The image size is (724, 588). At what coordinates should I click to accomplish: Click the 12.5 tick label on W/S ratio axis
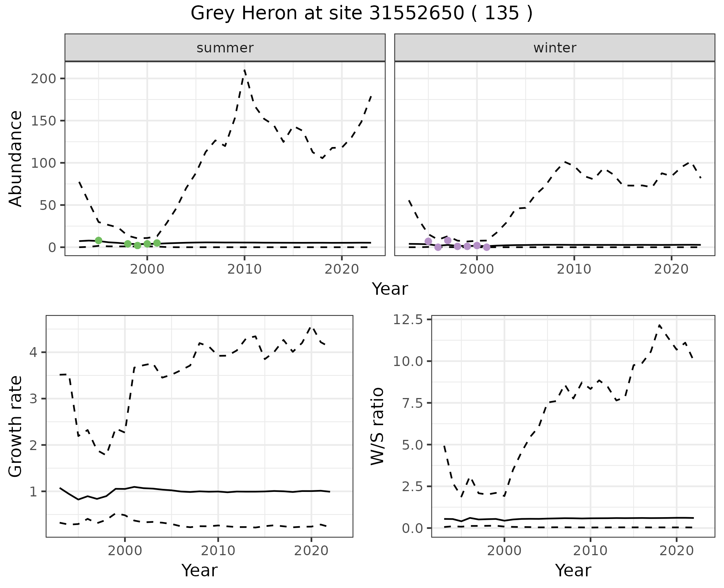(x=408, y=320)
